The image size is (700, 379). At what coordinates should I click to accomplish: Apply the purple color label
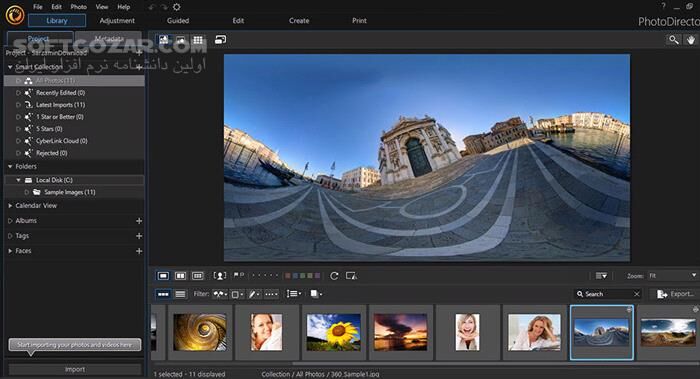tap(317, 276)
